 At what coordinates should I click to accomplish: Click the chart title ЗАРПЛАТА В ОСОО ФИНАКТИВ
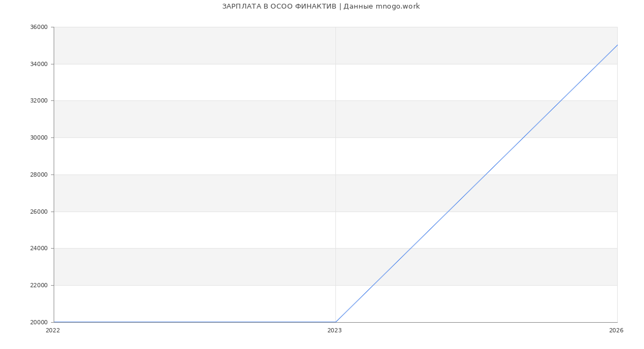(320, 6)
